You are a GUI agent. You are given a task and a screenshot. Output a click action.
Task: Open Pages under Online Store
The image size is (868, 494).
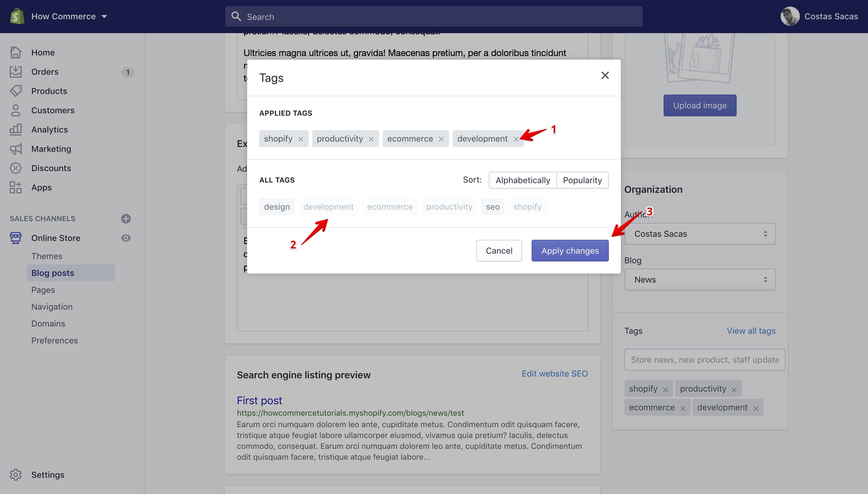(43, 290)
